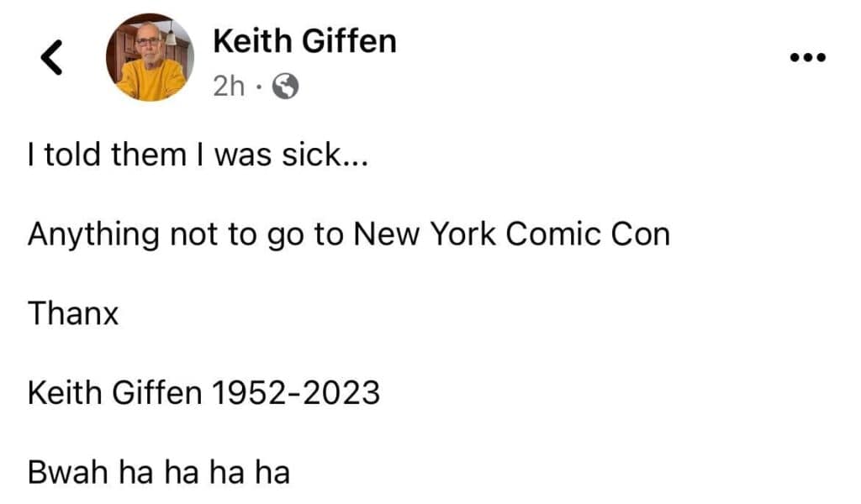Click the 'Anything not to go to New York Comic Con' text
861x504 pixels.
click(x=350, y=234)
